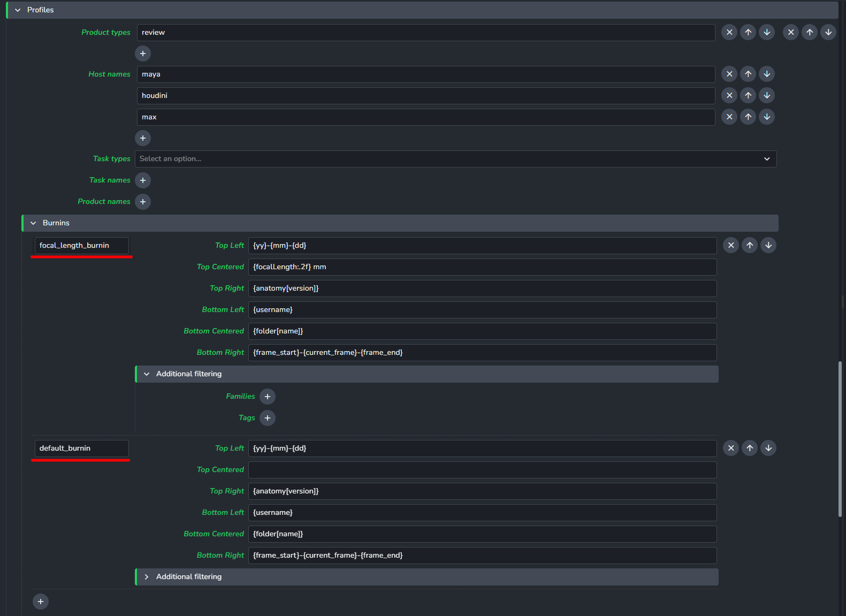
Task: Delete the focal_length_burnin burnin entry
Action: pyautogui.click(x=731, y=245)
